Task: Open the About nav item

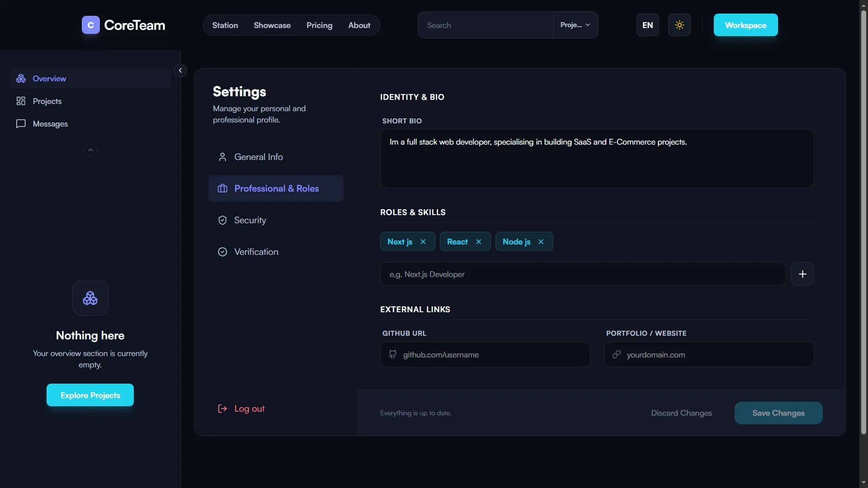Action: (x=359, y=25)
